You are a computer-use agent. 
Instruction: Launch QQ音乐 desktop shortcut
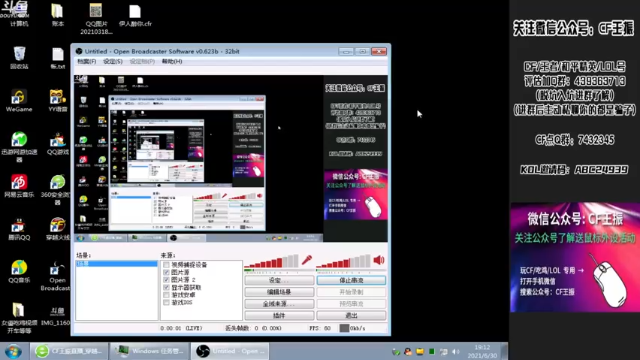[x=19, y=271]
